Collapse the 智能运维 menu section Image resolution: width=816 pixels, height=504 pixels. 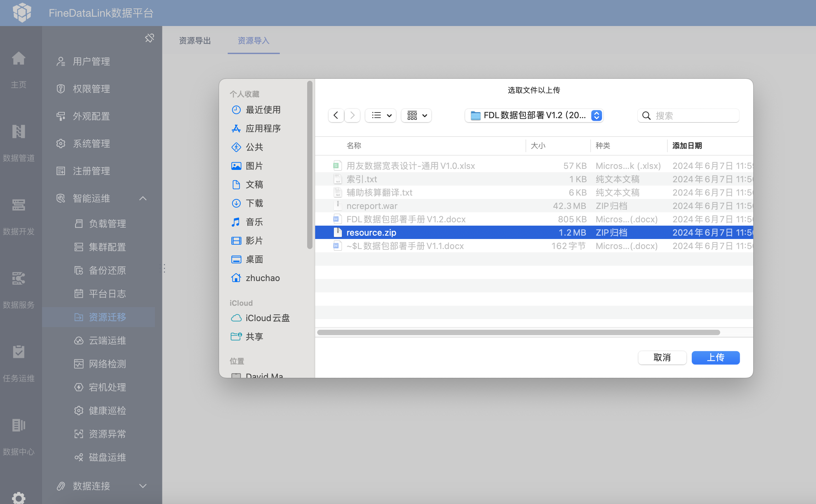[143, 199]
